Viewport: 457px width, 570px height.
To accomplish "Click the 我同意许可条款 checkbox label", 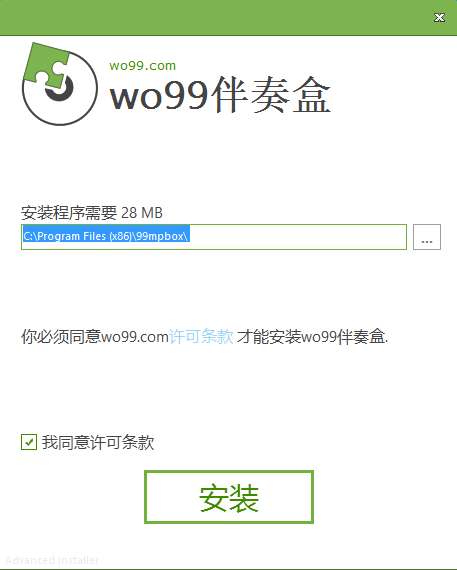I will (x=98, y=442).
